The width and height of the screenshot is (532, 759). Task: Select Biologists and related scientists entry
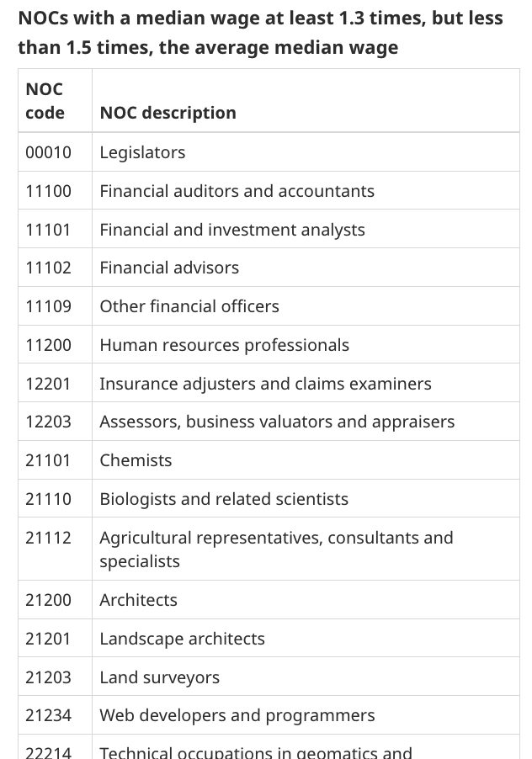(x=224, y=499)
